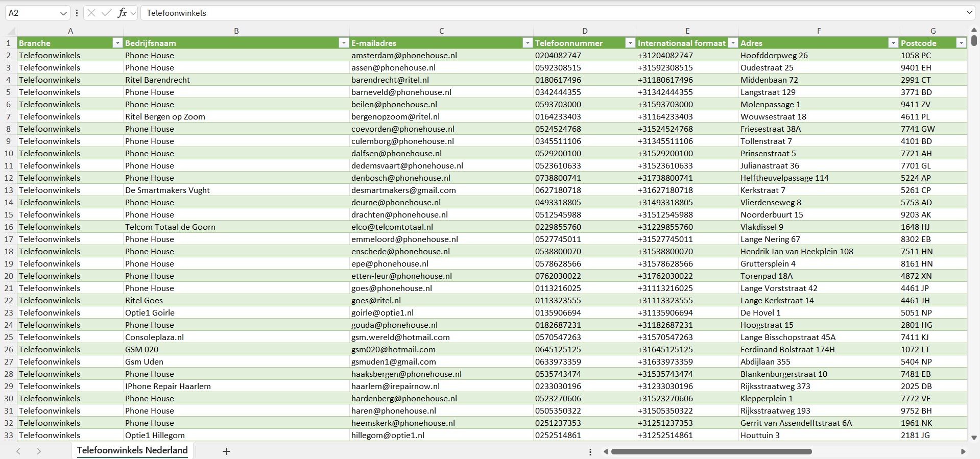
Task: Click the next sheet navigation arrow
Action: pos(39,451)
